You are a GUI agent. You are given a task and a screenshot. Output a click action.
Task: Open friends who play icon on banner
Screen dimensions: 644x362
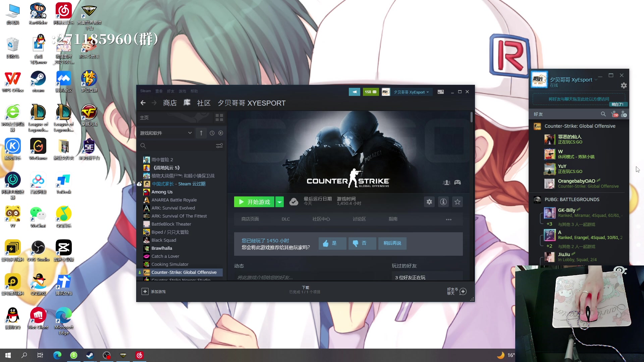coord(446,182)
